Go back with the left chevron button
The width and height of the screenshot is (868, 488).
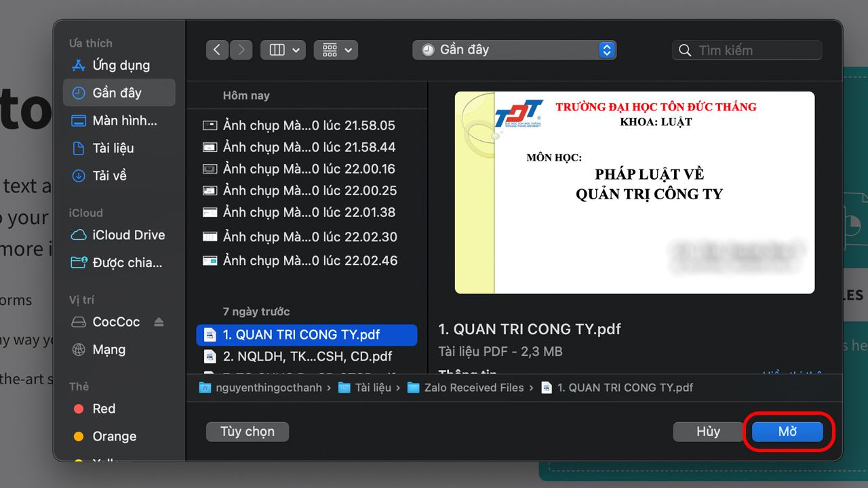217,50
